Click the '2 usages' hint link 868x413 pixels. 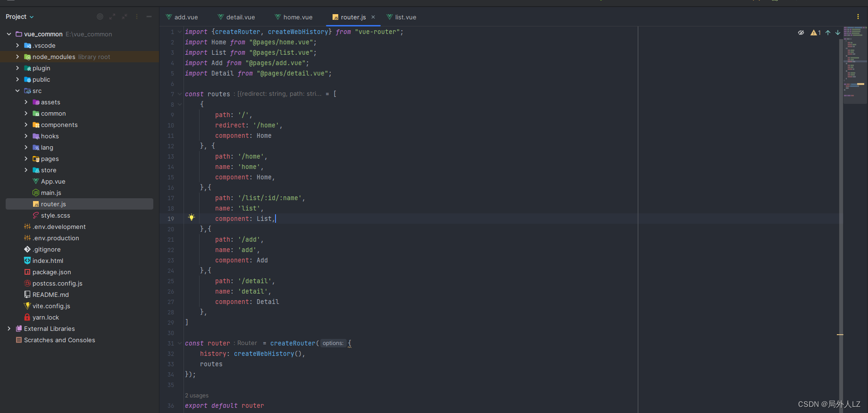197,396
